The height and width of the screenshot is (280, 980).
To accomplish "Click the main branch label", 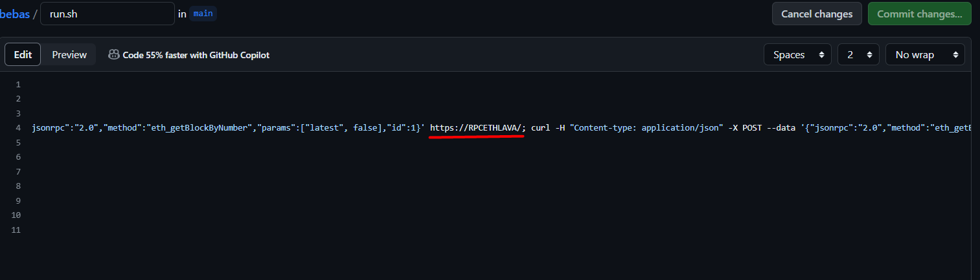I will click(x=203, y=14).
